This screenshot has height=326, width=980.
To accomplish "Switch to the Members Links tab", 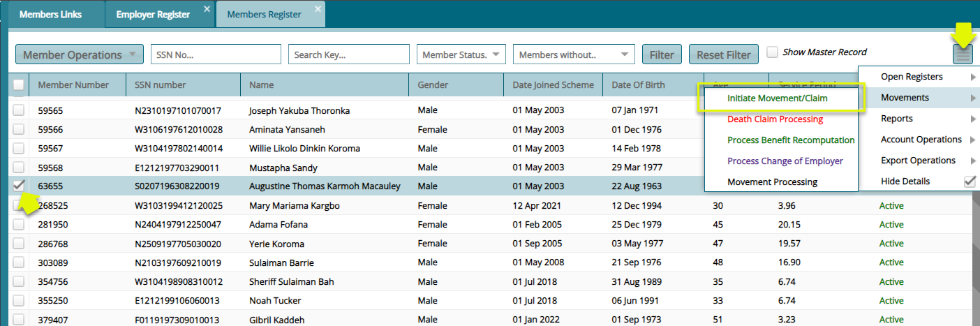I will click(x=50, y=15).
